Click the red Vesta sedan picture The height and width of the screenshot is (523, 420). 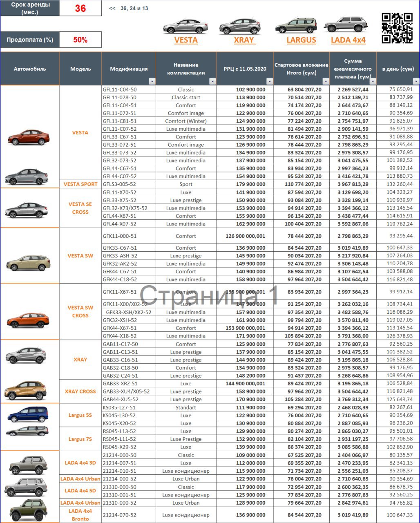click(29, 137)
